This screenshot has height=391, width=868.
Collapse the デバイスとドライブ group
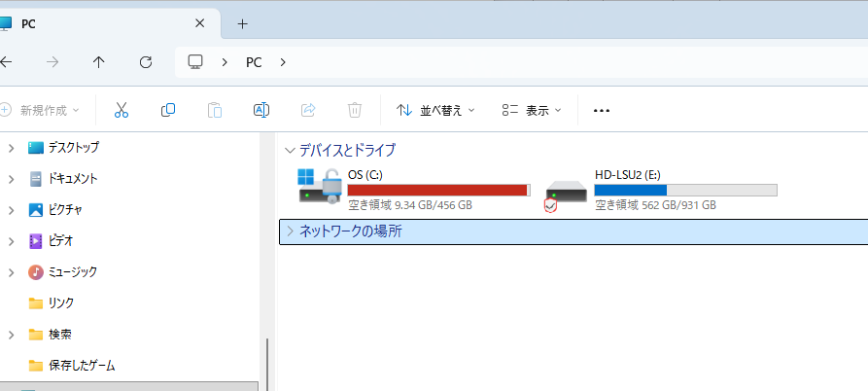pyautogui.click(x=290, y=151)
